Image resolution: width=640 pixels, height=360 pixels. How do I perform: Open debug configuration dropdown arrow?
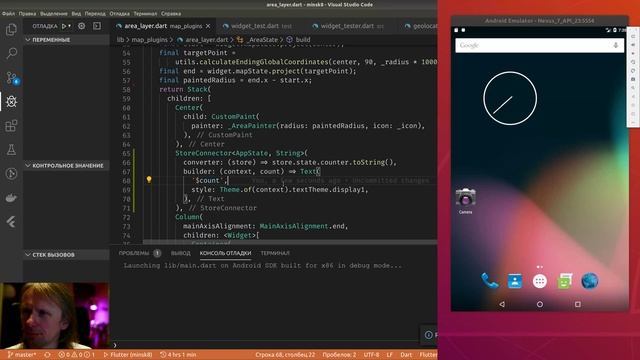[69, 26]
